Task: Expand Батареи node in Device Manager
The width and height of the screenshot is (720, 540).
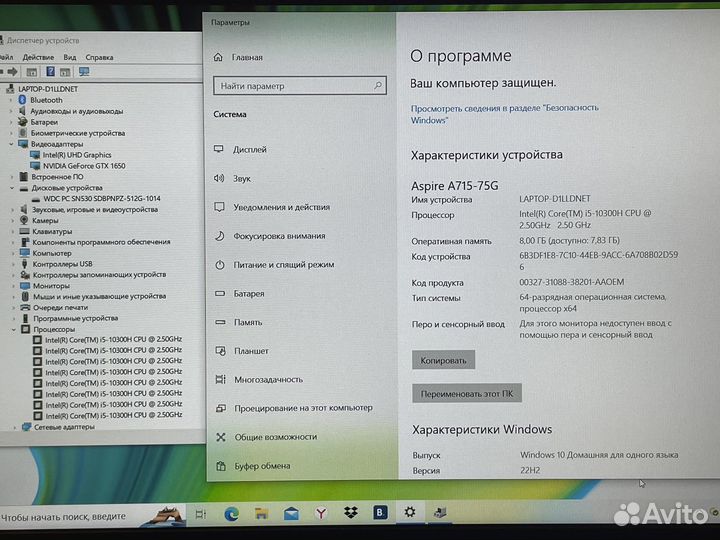Action: point(11,122)
